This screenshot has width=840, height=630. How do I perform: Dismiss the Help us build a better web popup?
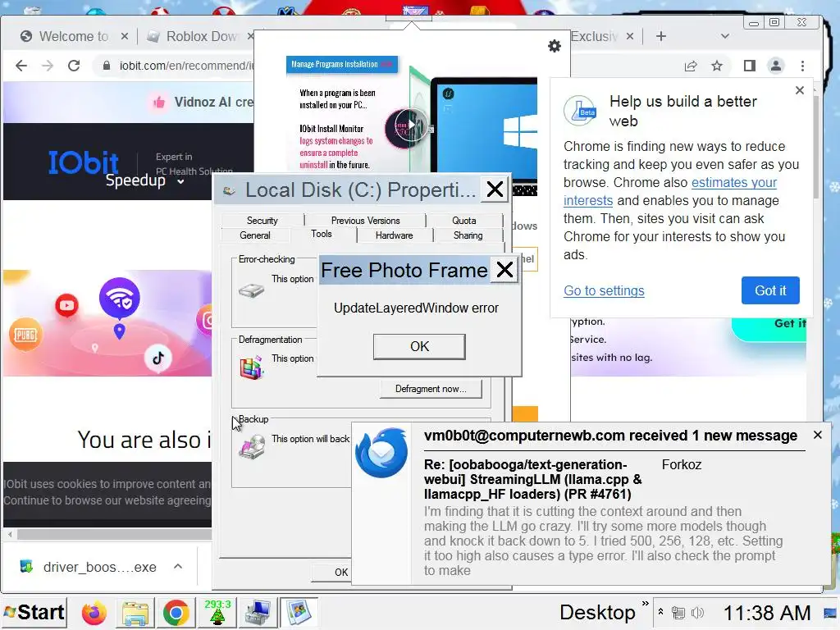(x=800, y=90)
